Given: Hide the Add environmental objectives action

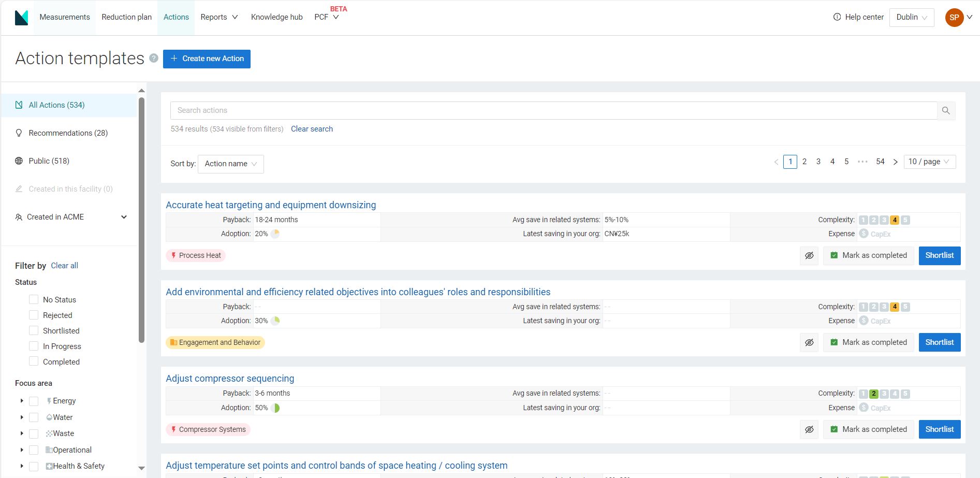Looking at the screenshot, I should 809,342.
